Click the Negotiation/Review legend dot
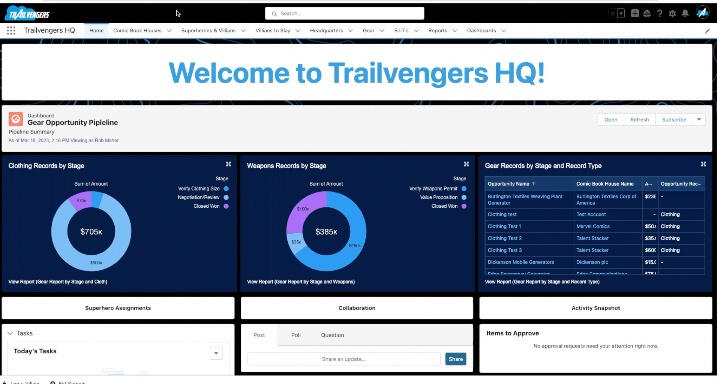 (226, 197)
